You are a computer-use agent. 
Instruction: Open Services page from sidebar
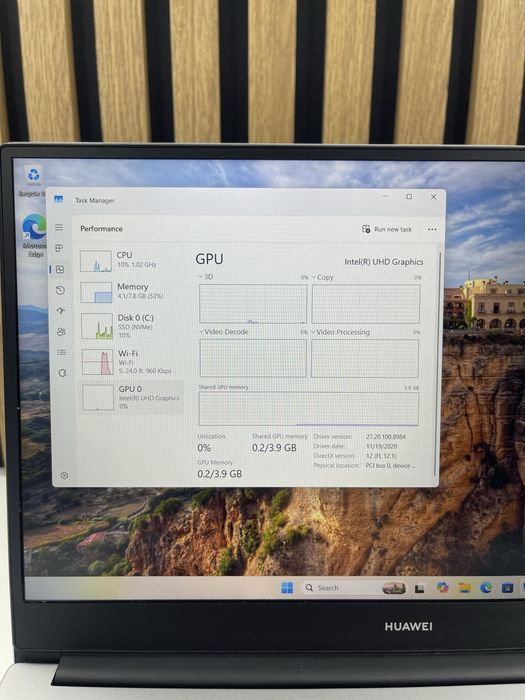[62, 373]
